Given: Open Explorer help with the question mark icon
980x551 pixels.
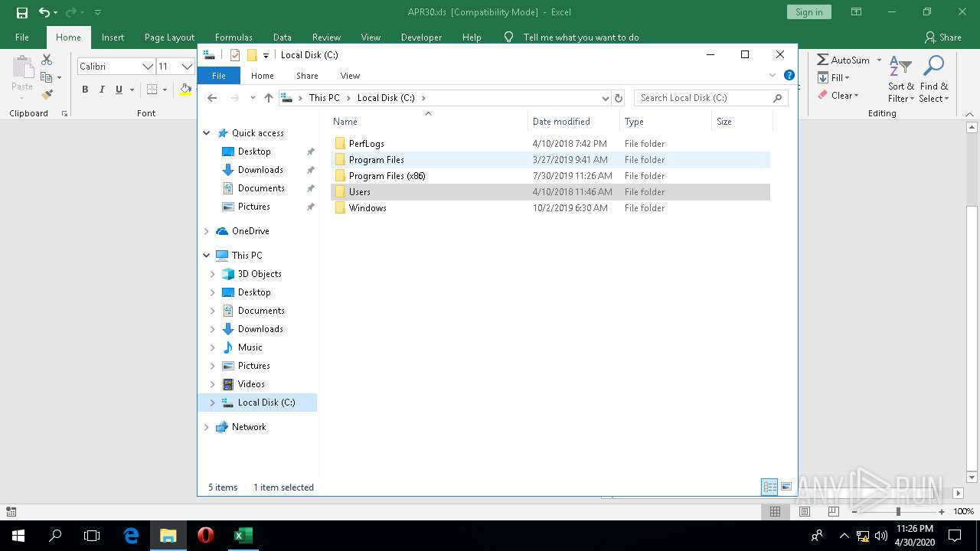Looking at the screenshot, I should (789, 76).
